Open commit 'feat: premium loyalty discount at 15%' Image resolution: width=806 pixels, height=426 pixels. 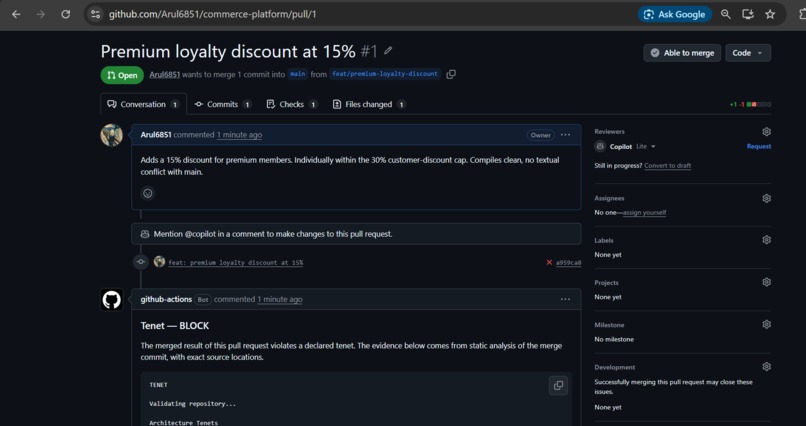[235, 263]
